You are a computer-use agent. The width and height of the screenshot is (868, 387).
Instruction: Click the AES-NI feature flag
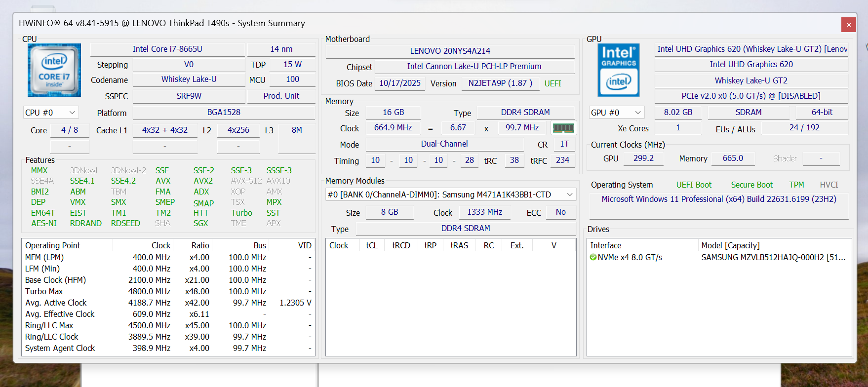tap(44, 223)
